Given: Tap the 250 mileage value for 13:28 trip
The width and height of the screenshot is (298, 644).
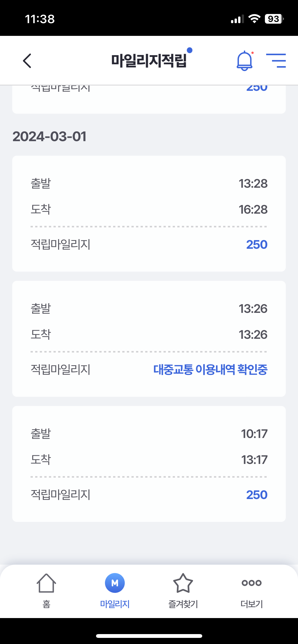Looking at the screenshot, I should pos(257,244).
